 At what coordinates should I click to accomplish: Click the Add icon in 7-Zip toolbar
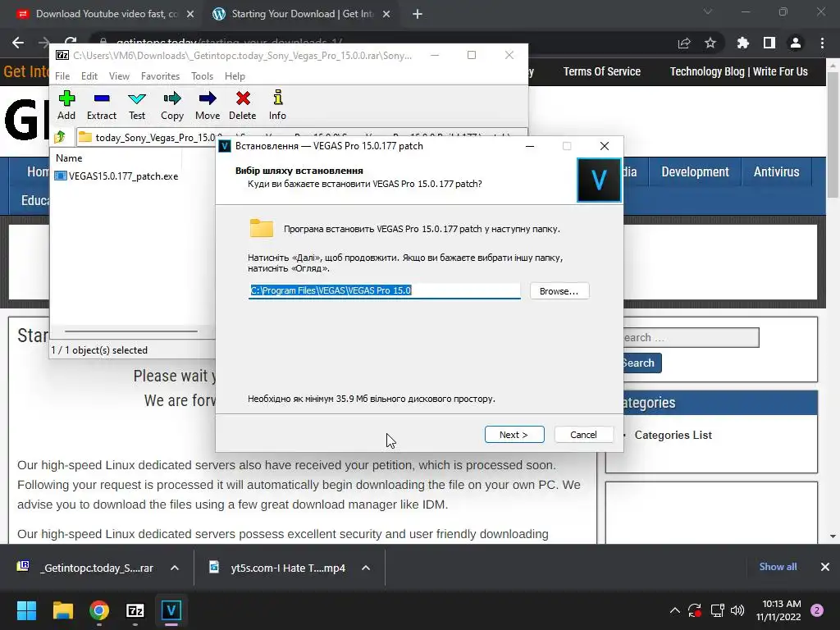66,105
